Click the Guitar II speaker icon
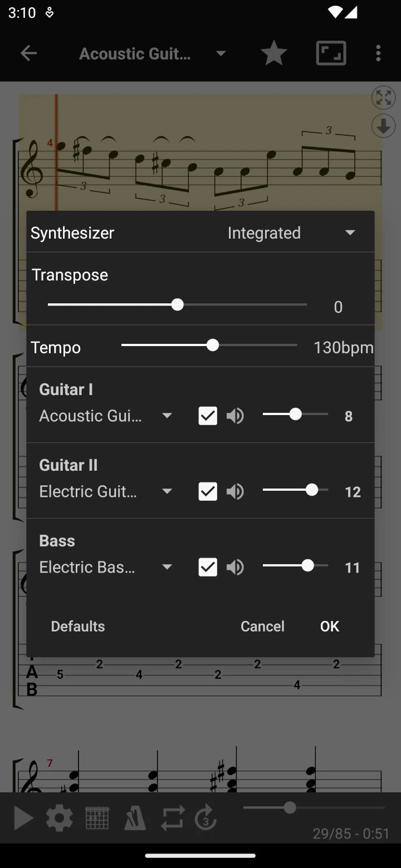Viewport: 401px width, 868px height. 235,491
